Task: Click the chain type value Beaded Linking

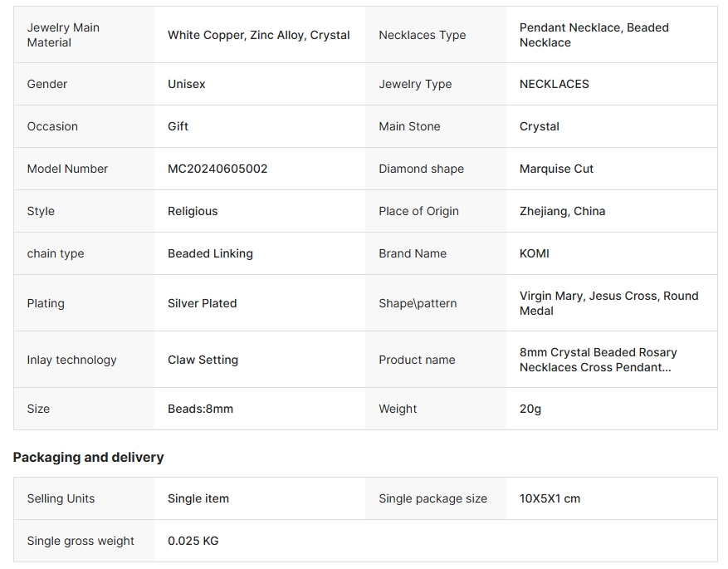Action: pyautogui.click(x=210, y=253)
